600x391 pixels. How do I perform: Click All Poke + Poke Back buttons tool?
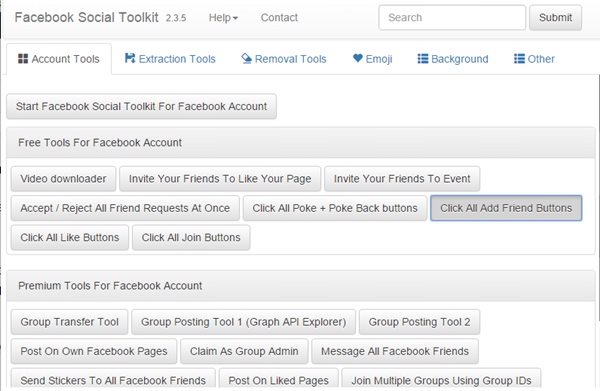(335, 208)
